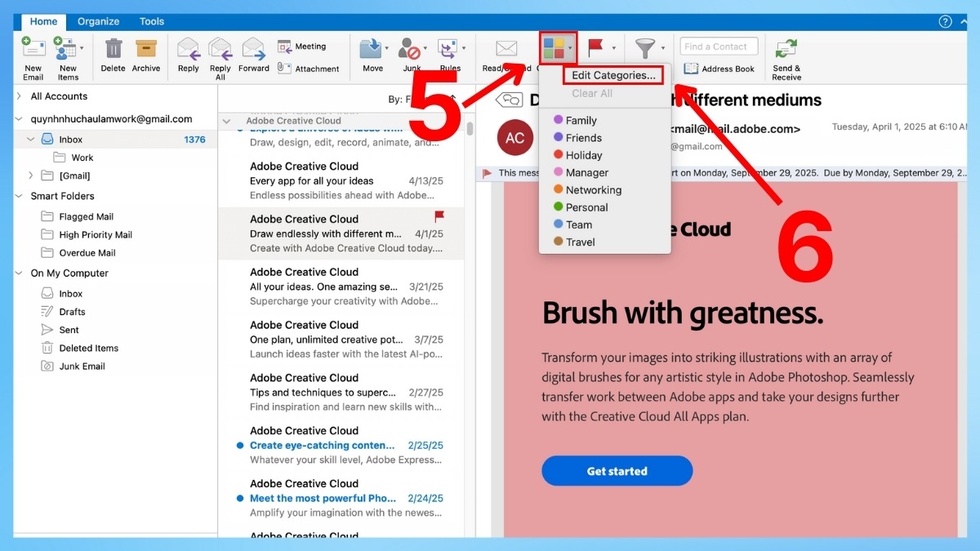The height and width of the screenshot is (551, 980).
Task: Select the Holiday category
Action: point(605,155)
